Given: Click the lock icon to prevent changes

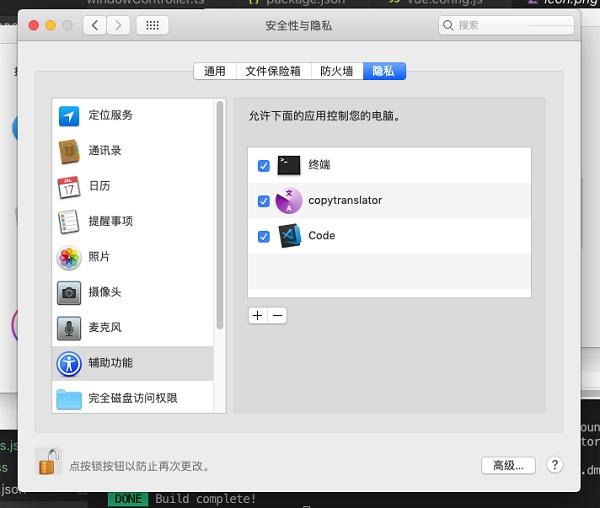Looking at the screenshot, I should pos(48,461).
